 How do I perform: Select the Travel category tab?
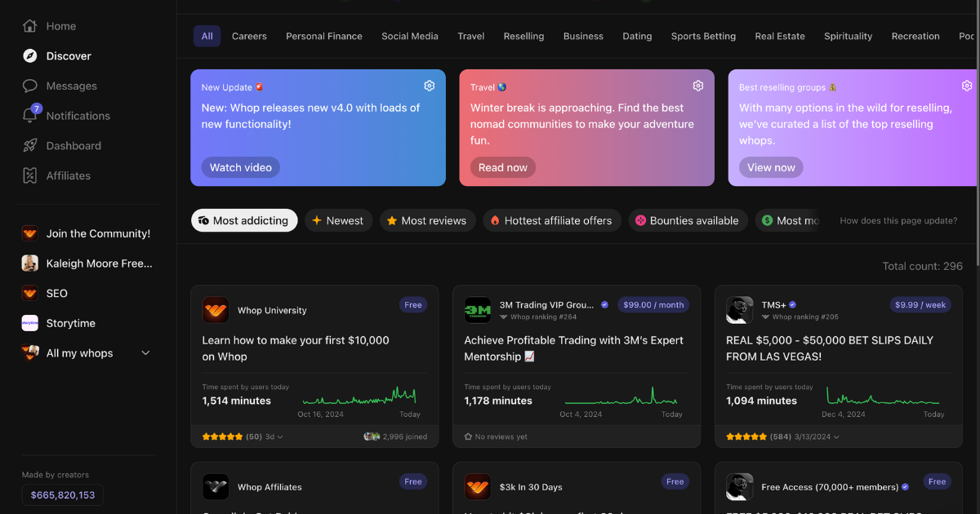click(x=471, y=36)
